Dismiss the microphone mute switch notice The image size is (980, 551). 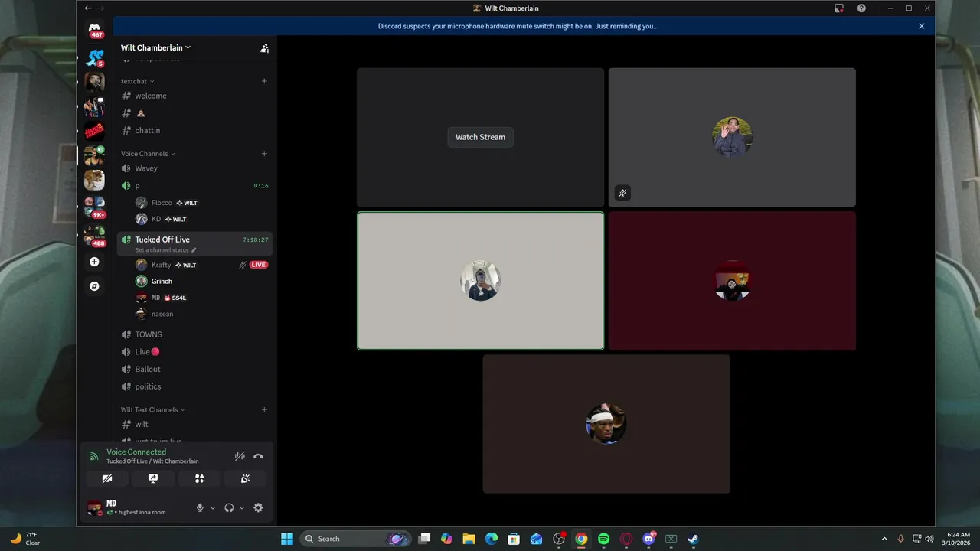coord(922,26)
